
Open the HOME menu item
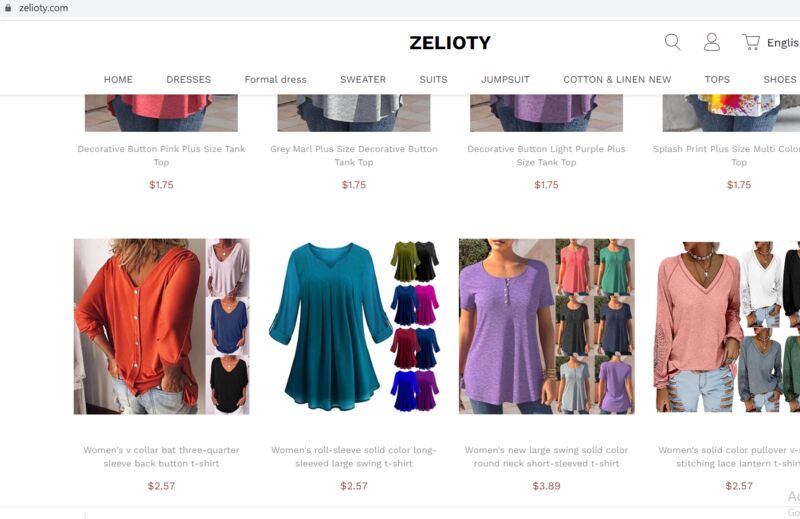pos(118,80)
